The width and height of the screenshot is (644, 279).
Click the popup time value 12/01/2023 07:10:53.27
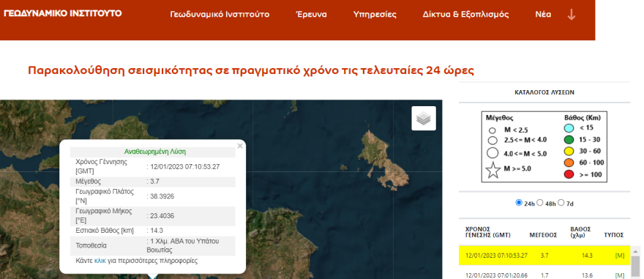click(184, 167)
